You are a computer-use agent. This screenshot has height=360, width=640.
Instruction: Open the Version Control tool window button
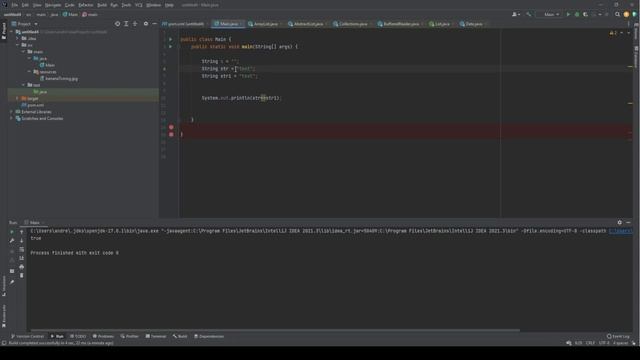coord(27,336)
